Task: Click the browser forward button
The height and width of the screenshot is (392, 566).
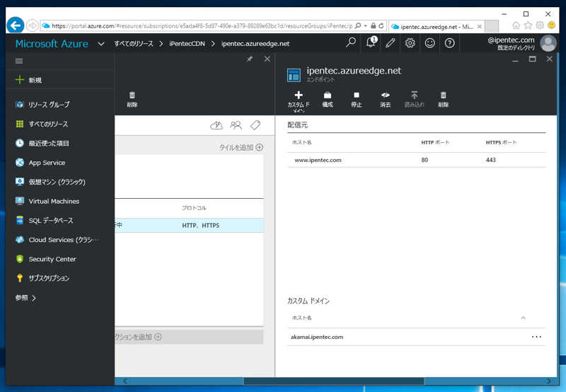Action: coord(33,25)
